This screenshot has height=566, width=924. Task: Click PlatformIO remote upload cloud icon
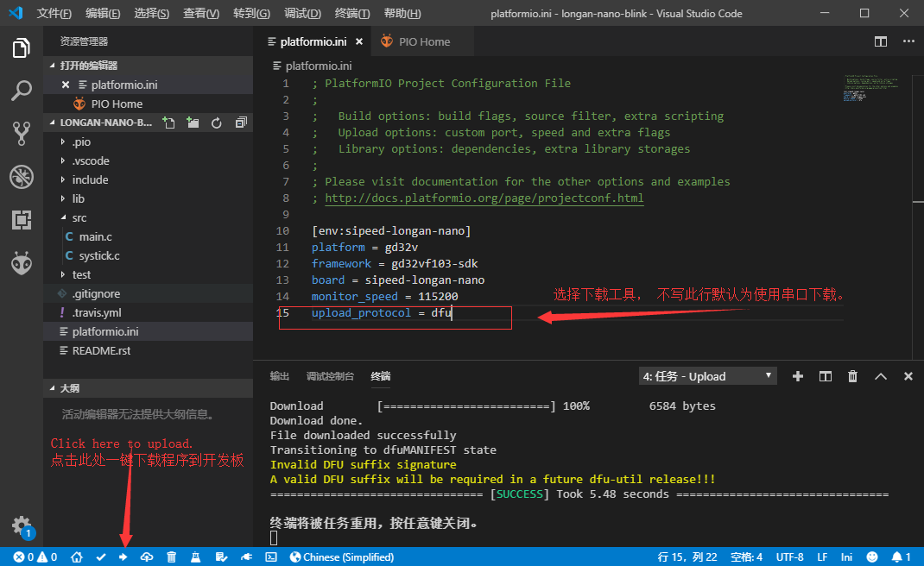(147, 557)
